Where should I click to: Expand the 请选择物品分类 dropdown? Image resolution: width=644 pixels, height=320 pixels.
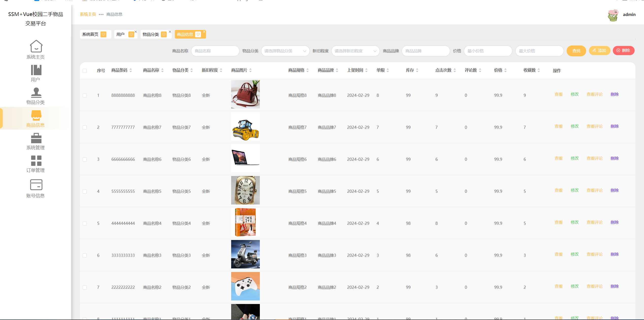(x=285, y=51)
